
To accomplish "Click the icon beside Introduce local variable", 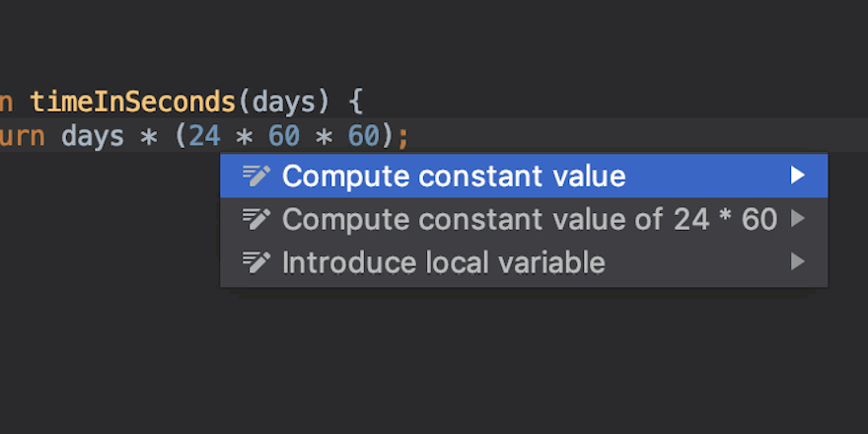I will click(x=255, y=262).
